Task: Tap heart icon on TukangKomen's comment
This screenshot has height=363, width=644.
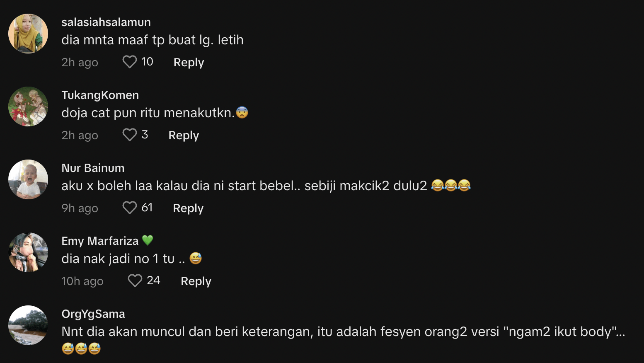Action: (x=129, y=135)
